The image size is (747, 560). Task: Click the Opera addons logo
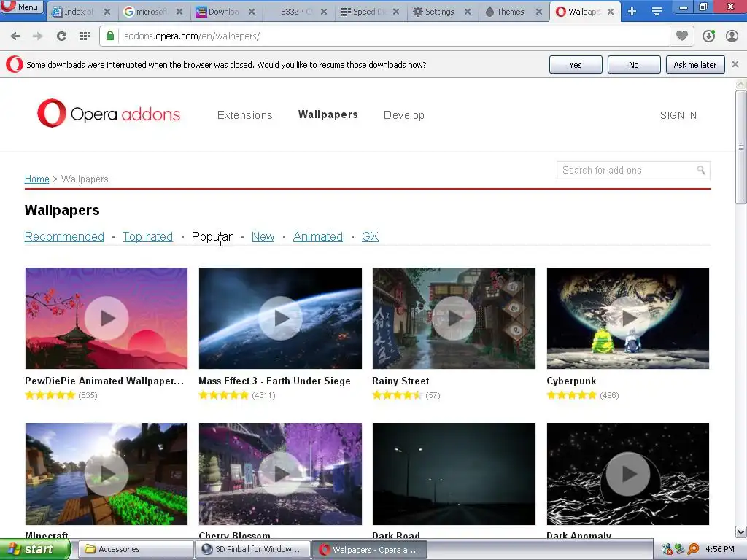pyautogui.click(x=109, y=113)
